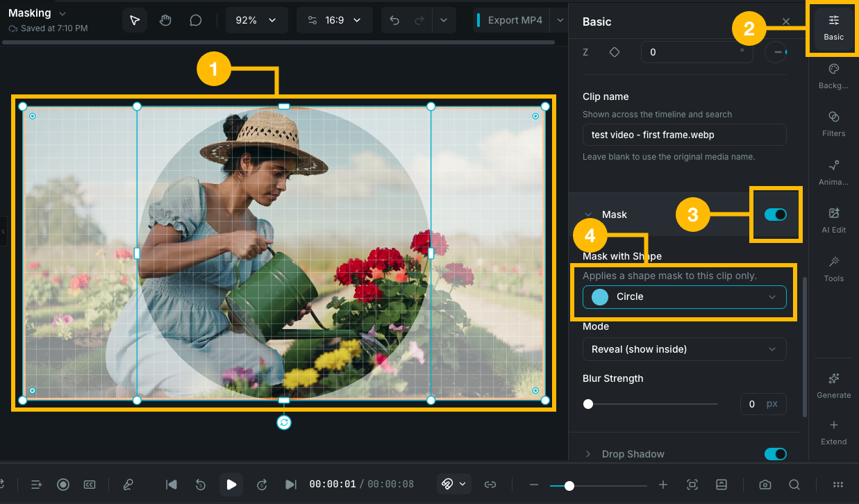The height and width of the screenshot is (504, 859).
Task: Click the captions CC icon
Action: click(x=90, y=484)
